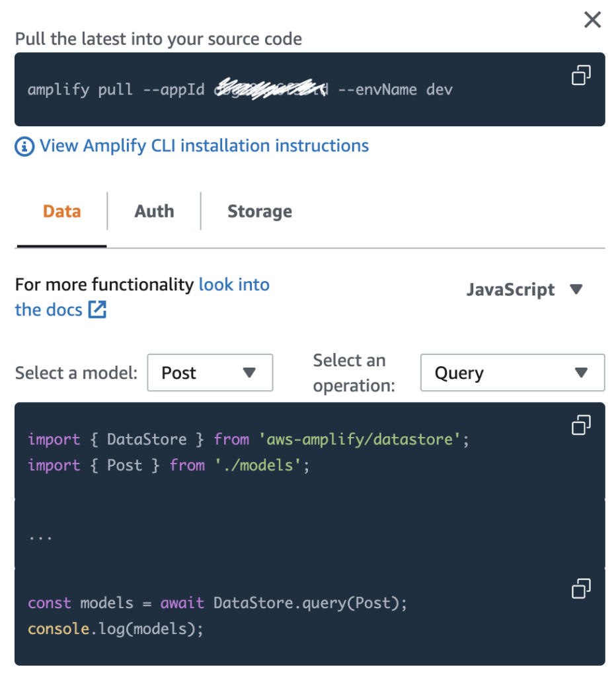The width and height of the screenshot is (616, 677).
Task: Copy the amplify pull command
Action: [x=581, y=75]
